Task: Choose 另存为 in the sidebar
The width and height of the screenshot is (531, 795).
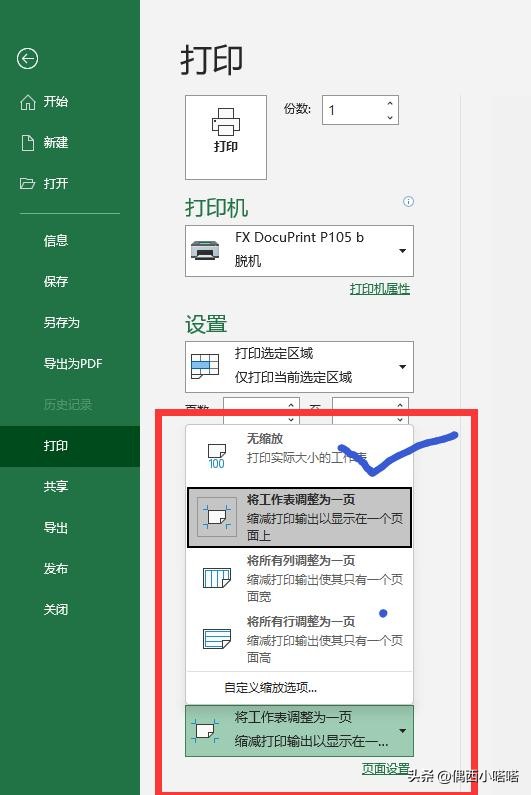Action: pos(70,322)
